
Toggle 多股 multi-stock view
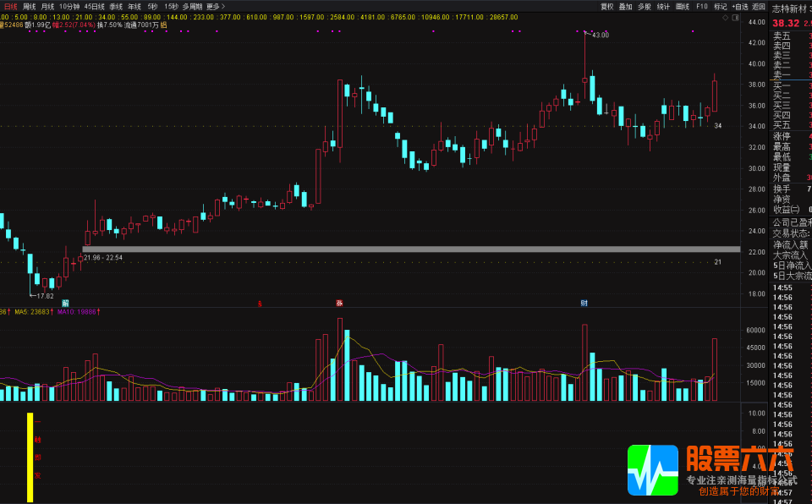tap(645, 6)
